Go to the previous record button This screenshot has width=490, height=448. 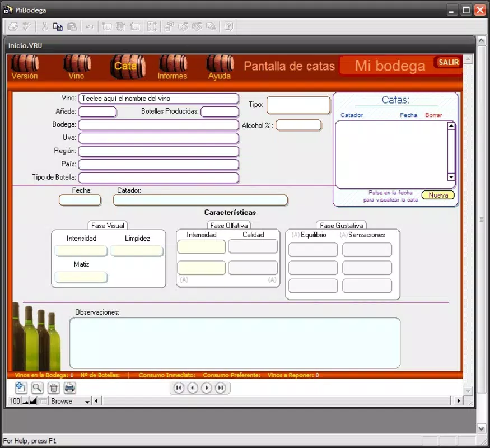coord(193,388)
